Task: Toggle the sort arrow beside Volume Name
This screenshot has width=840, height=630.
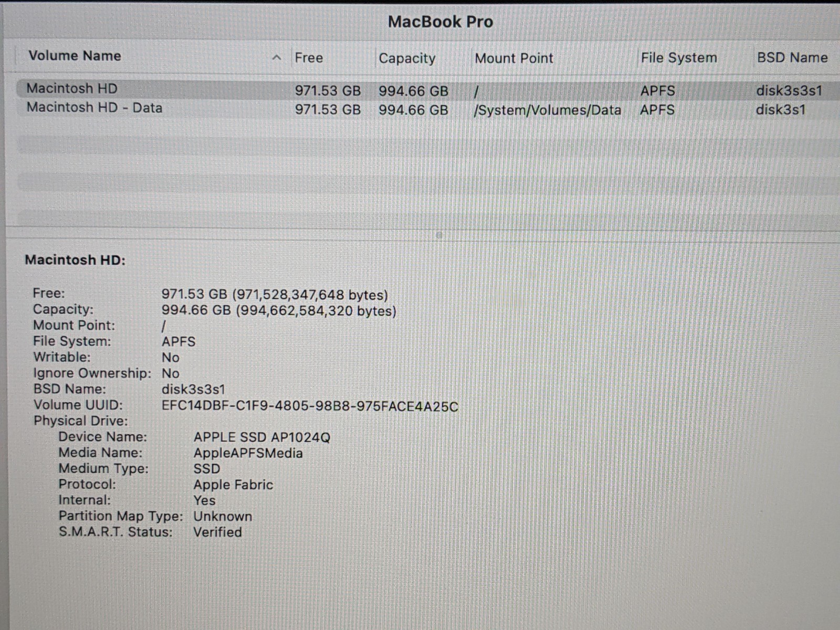Action: point(277,58)
